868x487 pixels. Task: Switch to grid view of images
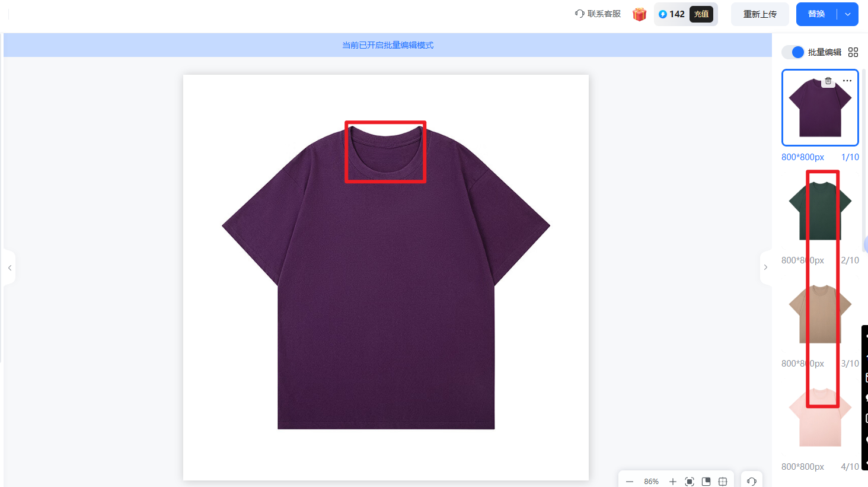pyautogui.click(x=853, y=52)
